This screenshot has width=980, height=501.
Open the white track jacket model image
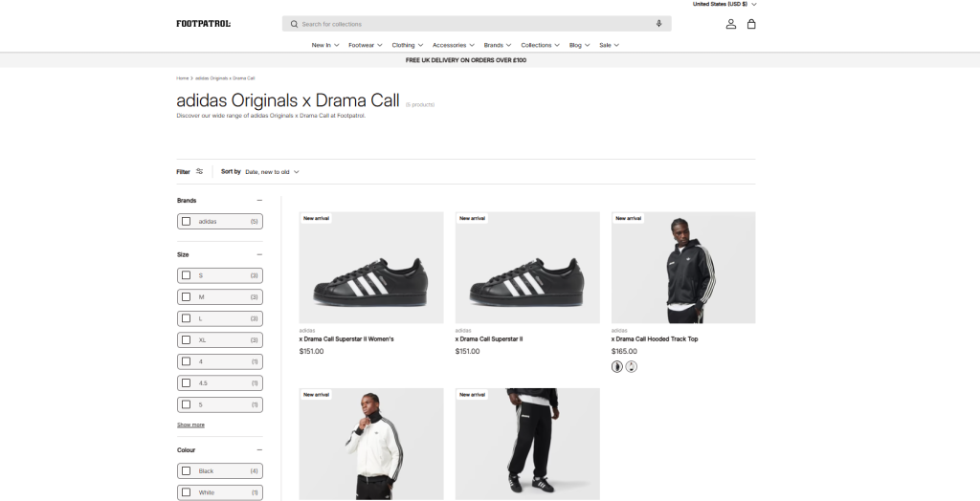pos(371,444)
